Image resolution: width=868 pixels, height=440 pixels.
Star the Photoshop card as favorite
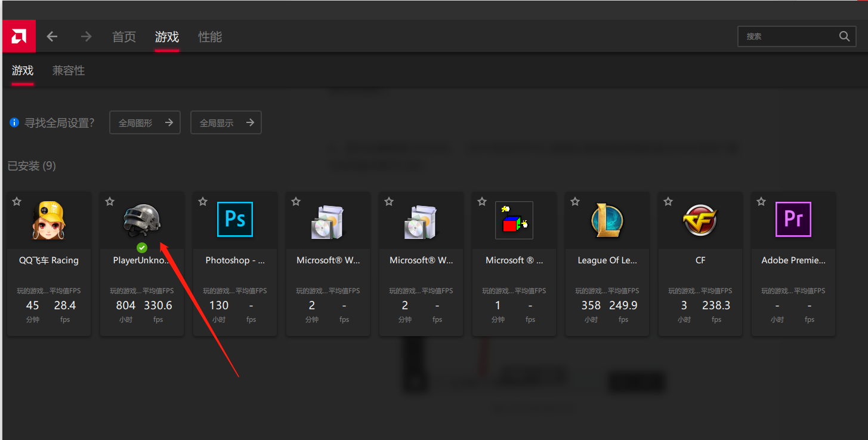tap(203, 202)
